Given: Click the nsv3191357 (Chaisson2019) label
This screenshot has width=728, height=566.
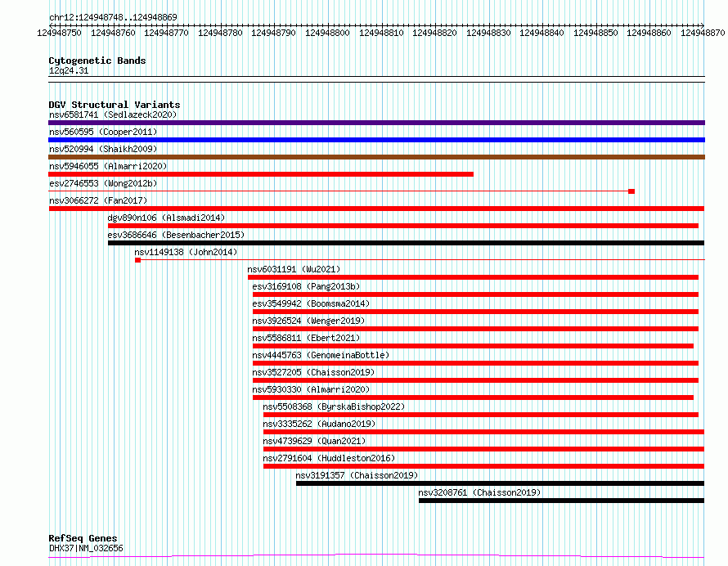Looking at the screenshot, I should [x=357, y=475].
